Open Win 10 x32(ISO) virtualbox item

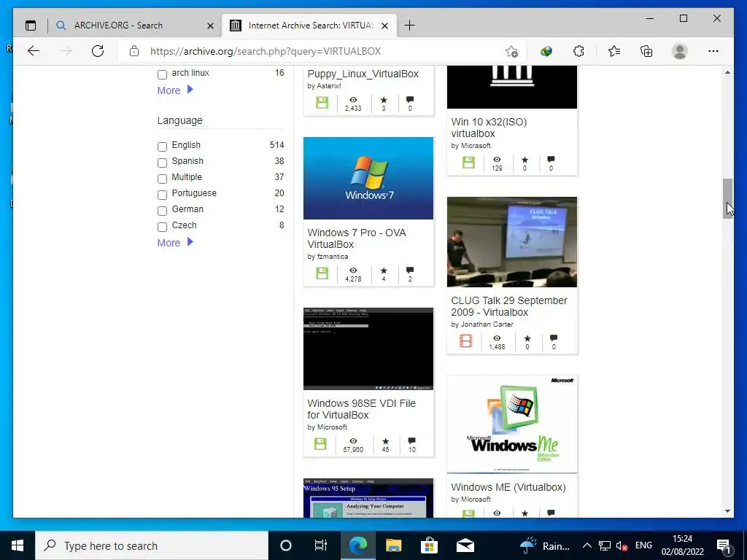coord(489,128)
